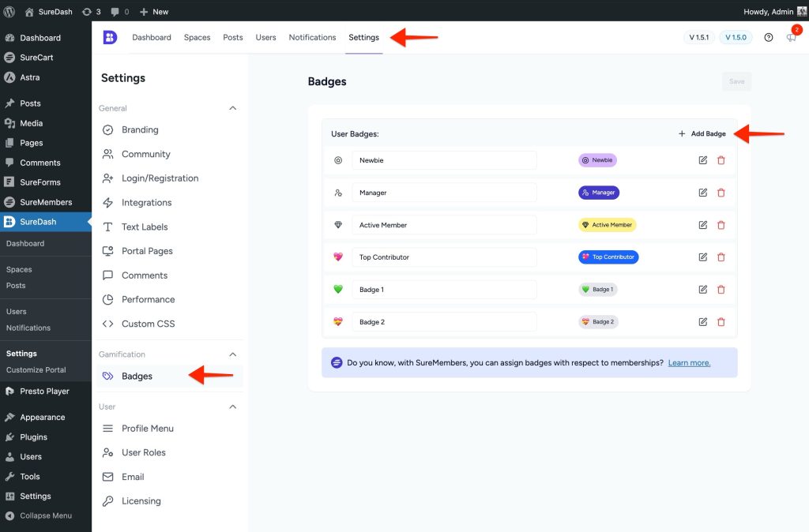
Task: Click the WordPress logo in the admin bar
Action: point(9,11)
